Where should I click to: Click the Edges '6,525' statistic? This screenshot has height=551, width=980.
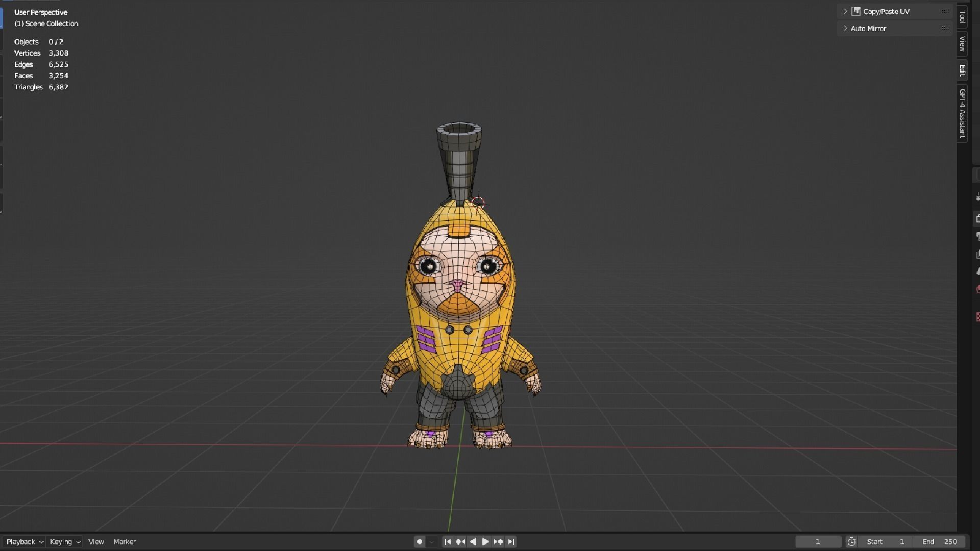(x=59, y=64)
